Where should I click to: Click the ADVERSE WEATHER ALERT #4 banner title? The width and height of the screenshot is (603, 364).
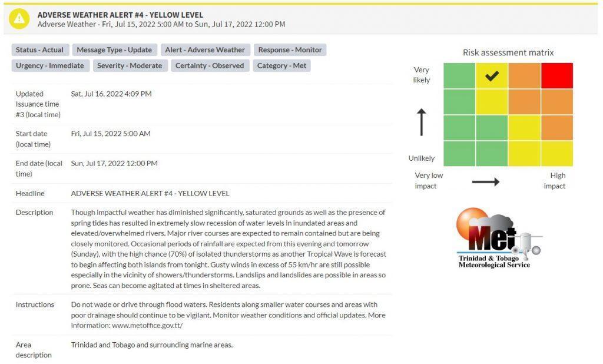tap(120, 15)
